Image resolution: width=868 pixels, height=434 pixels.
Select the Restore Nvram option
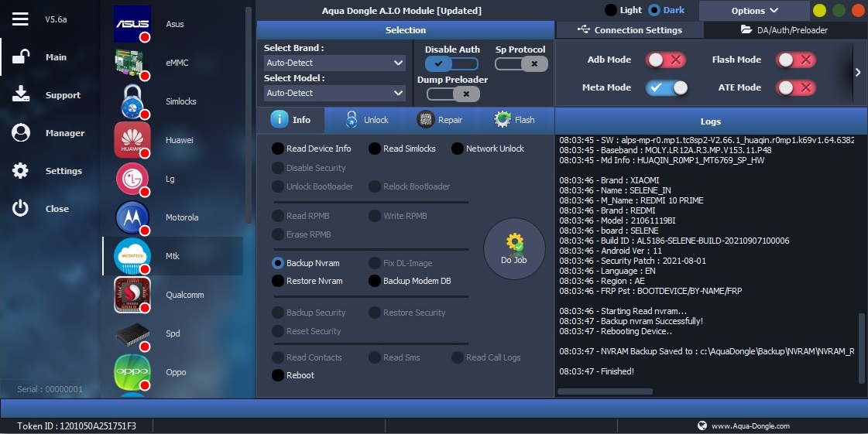pyautogui.click(x=307, y=281)
